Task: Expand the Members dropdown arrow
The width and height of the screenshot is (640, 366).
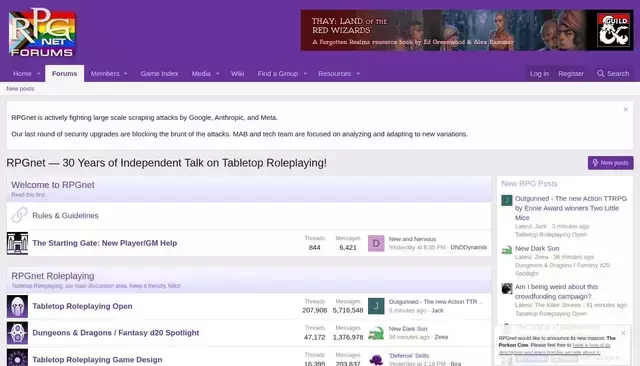Action: coord(125,74)
